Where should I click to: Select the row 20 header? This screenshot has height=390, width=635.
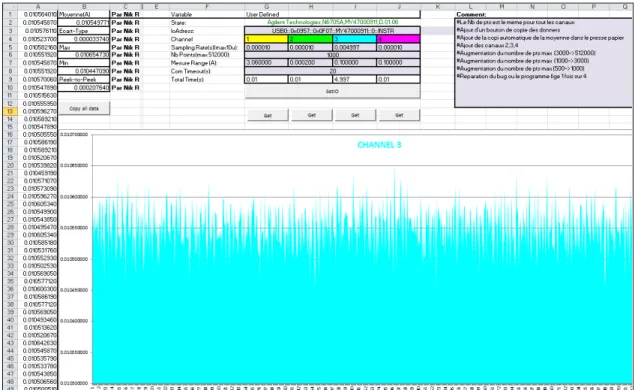pyautogui.click(x=10, y=165)
